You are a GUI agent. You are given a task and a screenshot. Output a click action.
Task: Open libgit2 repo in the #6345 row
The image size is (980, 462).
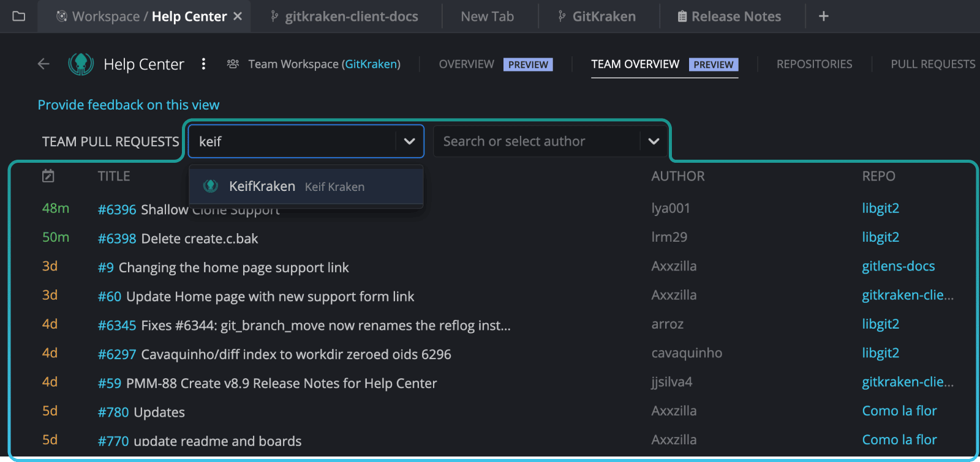(x=880, y=324)
